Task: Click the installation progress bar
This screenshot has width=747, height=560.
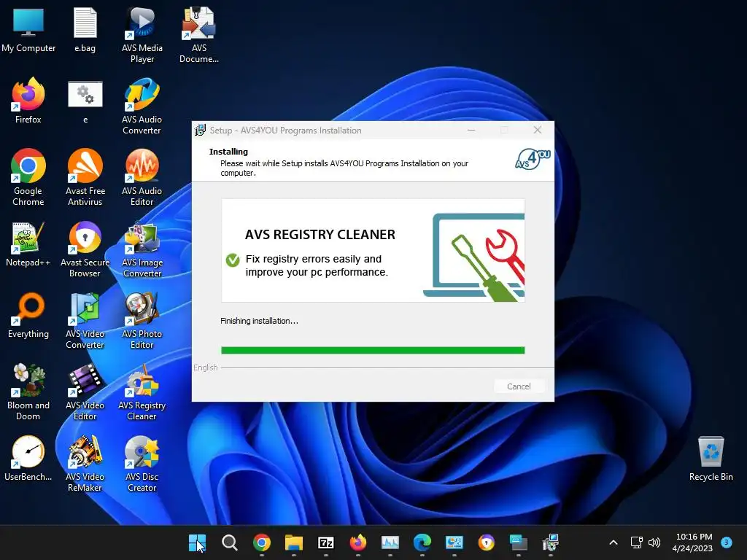Action: [x=373, y=351]
